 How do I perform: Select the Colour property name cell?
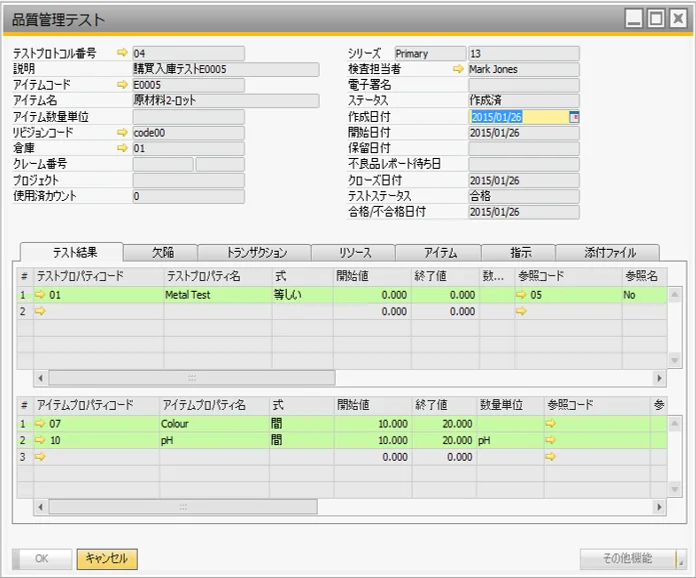(x=214, y=424)
